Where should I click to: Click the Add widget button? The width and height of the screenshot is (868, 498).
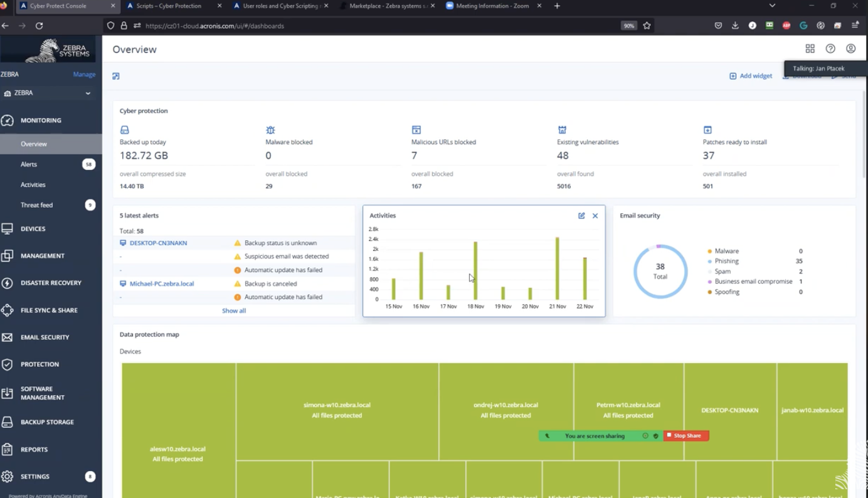point(751,76)
